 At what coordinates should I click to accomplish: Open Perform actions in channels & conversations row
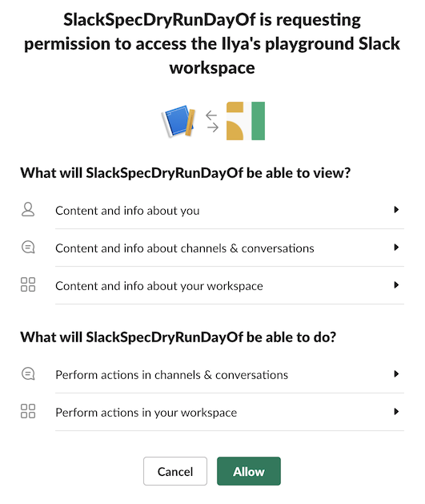coord(212,374)
